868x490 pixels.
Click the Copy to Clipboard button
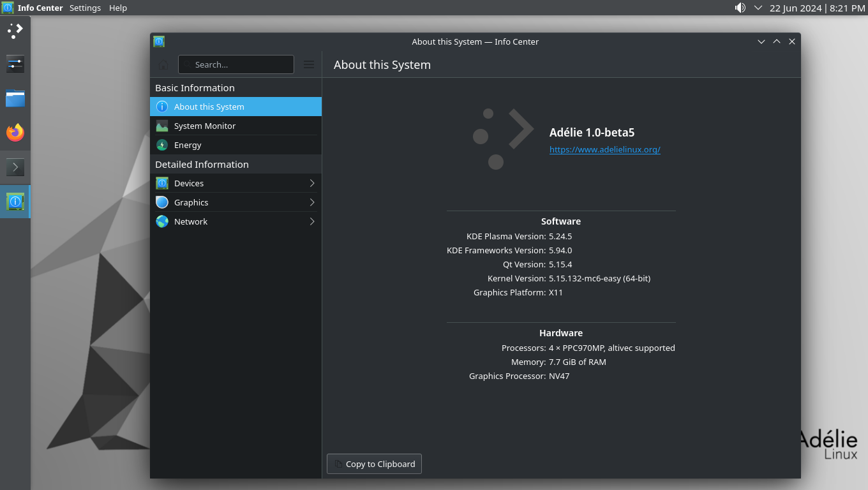pos(374,464)
